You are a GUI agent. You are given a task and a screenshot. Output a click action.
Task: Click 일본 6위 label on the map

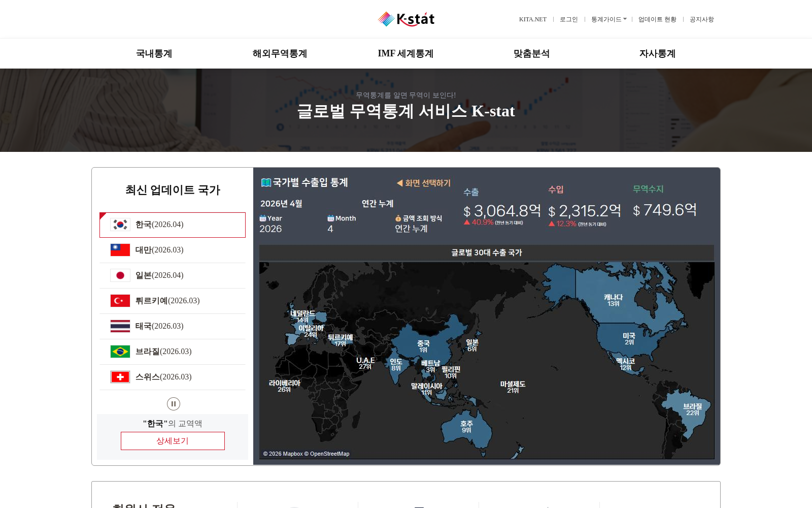point(472,345)
